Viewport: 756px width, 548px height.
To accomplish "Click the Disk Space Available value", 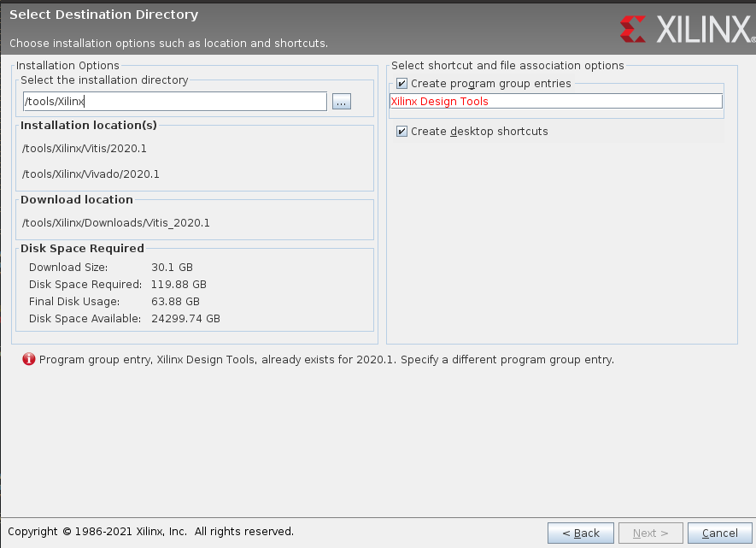I will pyautogui.click(x=185, y=319).
